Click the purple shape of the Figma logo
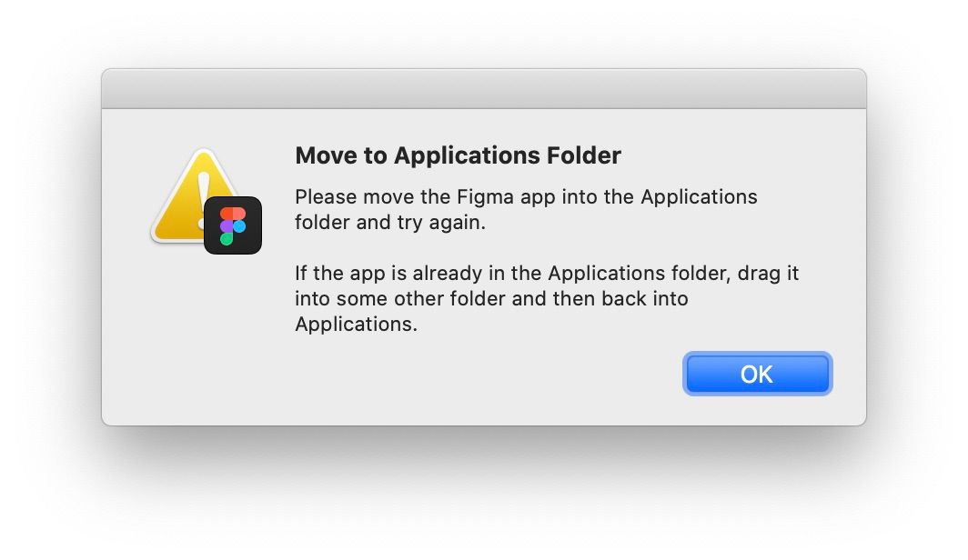This screenshot has width=968, height=560. [227, 226]
